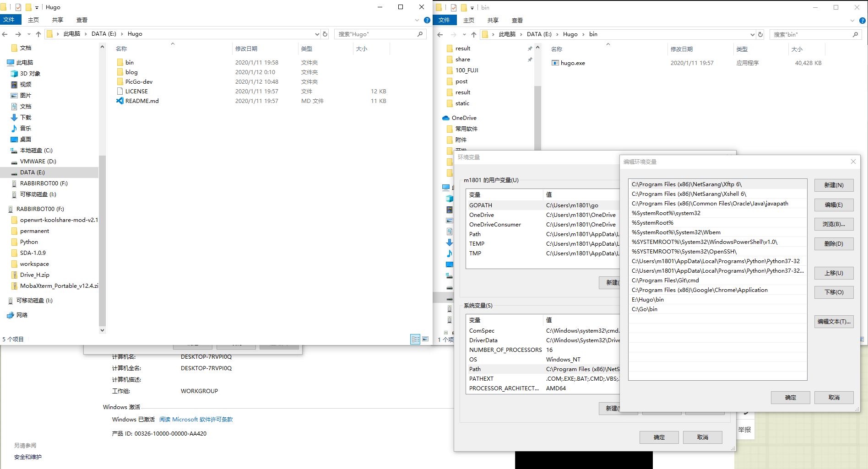Select 视频 in Hugo navigation pane
The height and width of the screenshot is (469, 868).
[26, 84]
